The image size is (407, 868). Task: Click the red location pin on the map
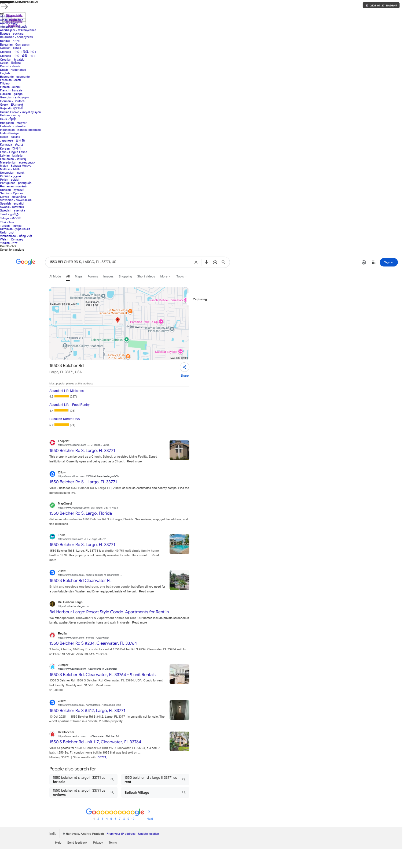pyautogui.click(x=117, y=320)
